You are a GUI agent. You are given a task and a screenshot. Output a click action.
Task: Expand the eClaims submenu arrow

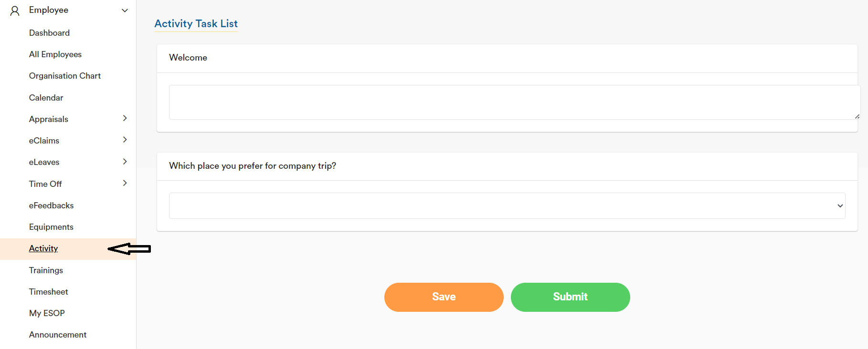point(125,140)
